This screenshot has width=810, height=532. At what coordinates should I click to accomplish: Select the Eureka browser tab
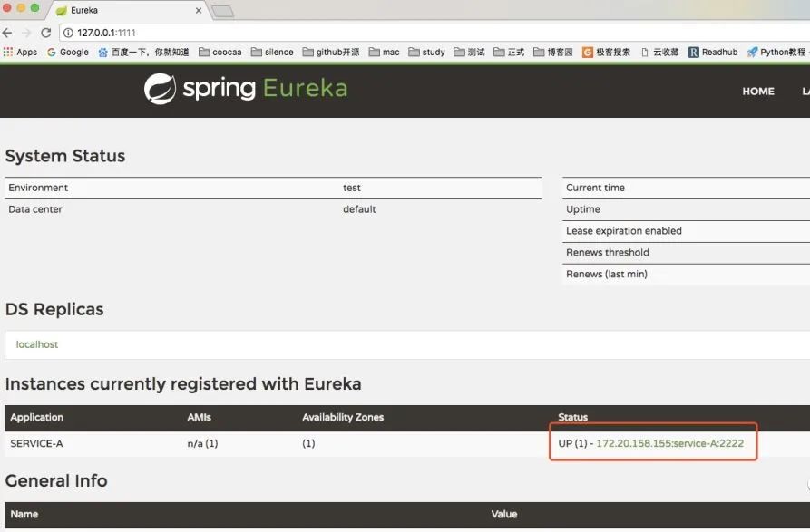pos(128,10)
